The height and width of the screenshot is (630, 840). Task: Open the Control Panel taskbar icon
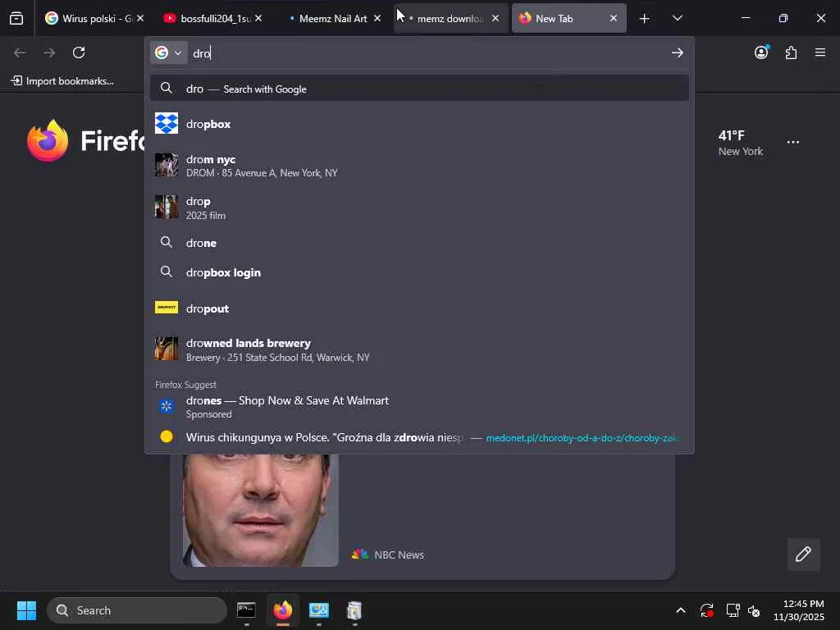(x=319, y=610)
